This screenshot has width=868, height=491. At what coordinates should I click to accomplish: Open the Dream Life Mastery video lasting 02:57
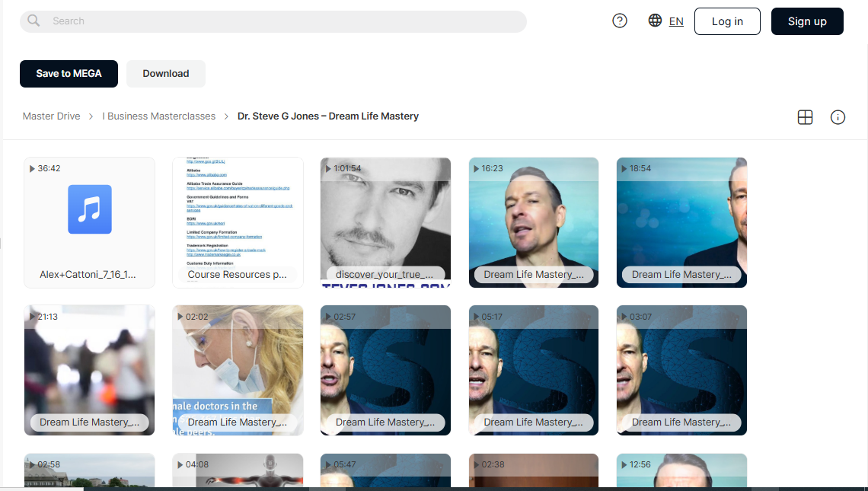(385, 370)
